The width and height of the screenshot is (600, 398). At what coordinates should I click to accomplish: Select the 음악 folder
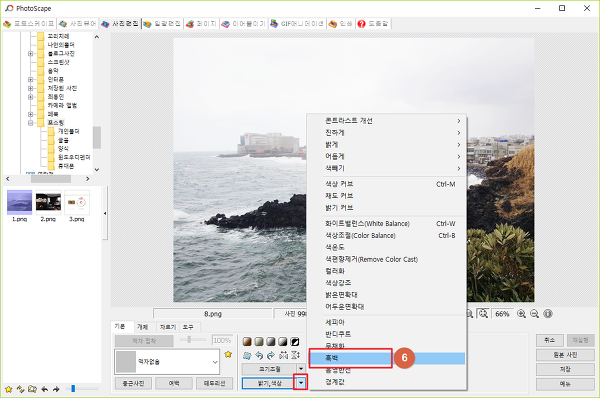pyautogui.click(x=53, y=71)
